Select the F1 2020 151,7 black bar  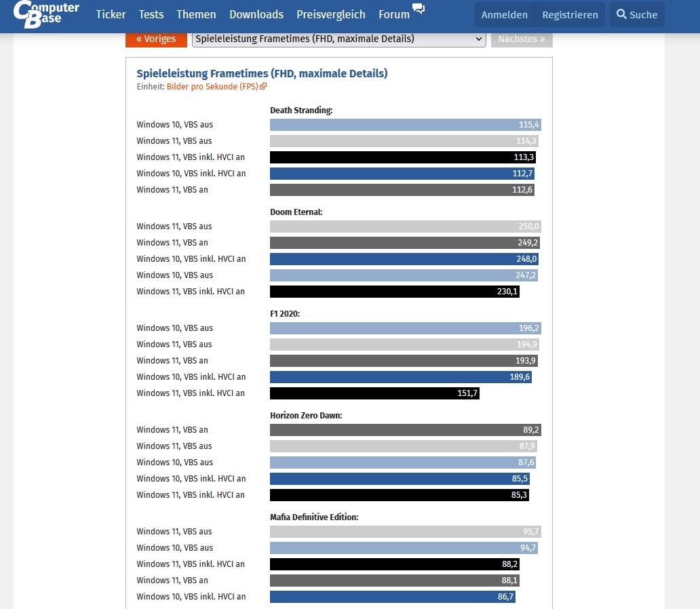point(374,393)
